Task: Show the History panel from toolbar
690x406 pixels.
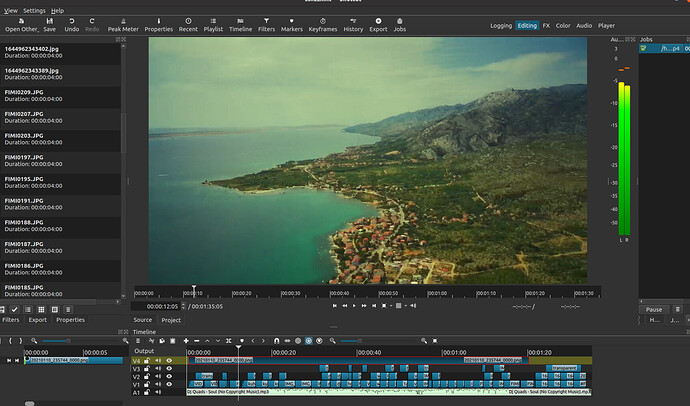Action: (353, 25)
